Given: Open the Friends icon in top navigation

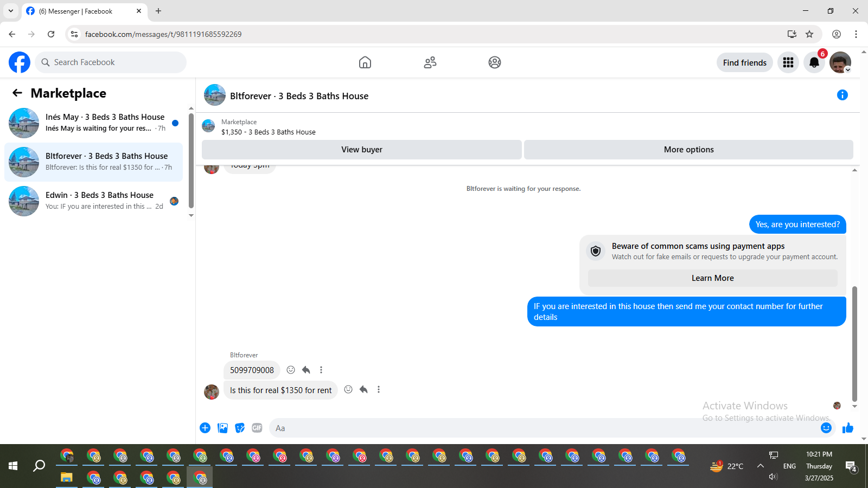Looking at the screenshot, I should tap(430, 62).
